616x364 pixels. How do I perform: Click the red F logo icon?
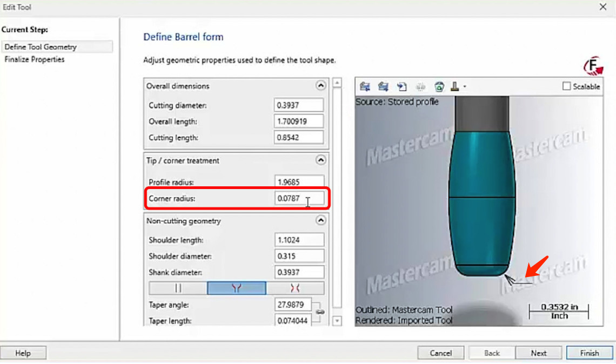pos(593,66)
